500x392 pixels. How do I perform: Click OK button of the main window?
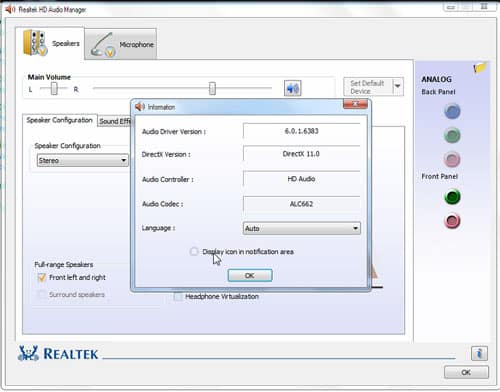pyautogui.click(x=466, y=372)
